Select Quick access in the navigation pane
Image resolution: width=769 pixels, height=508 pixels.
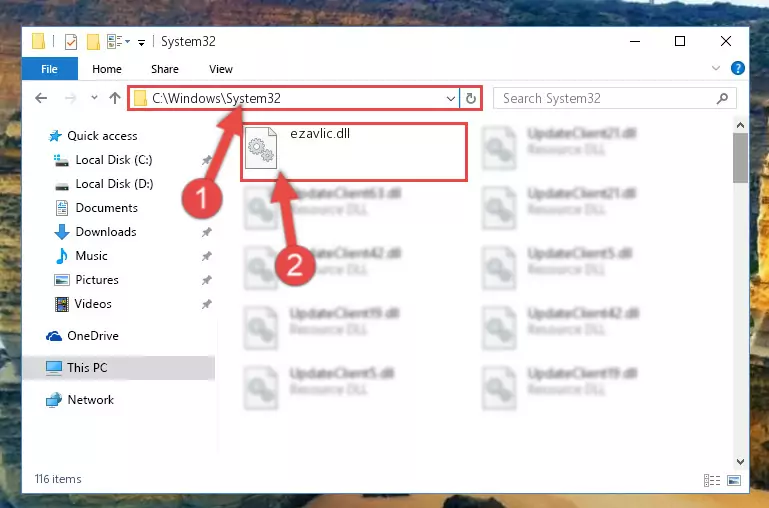(x=93, y=136)
